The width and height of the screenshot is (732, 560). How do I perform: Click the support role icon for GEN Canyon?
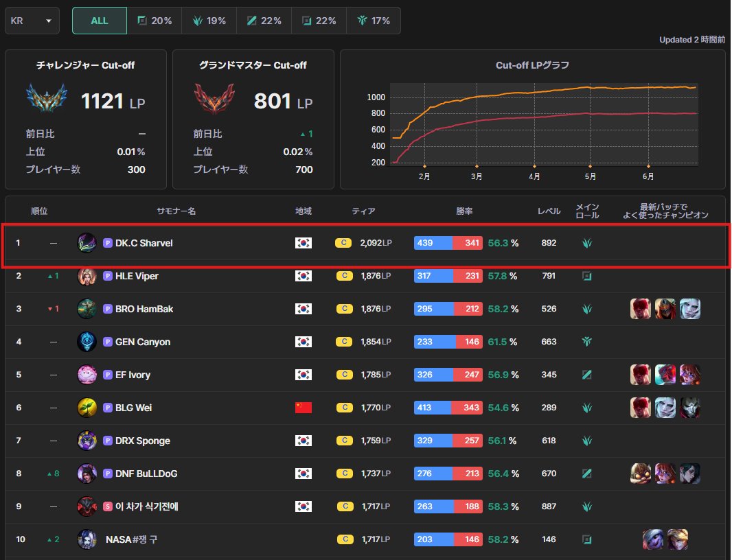click(x=587, y=342)
